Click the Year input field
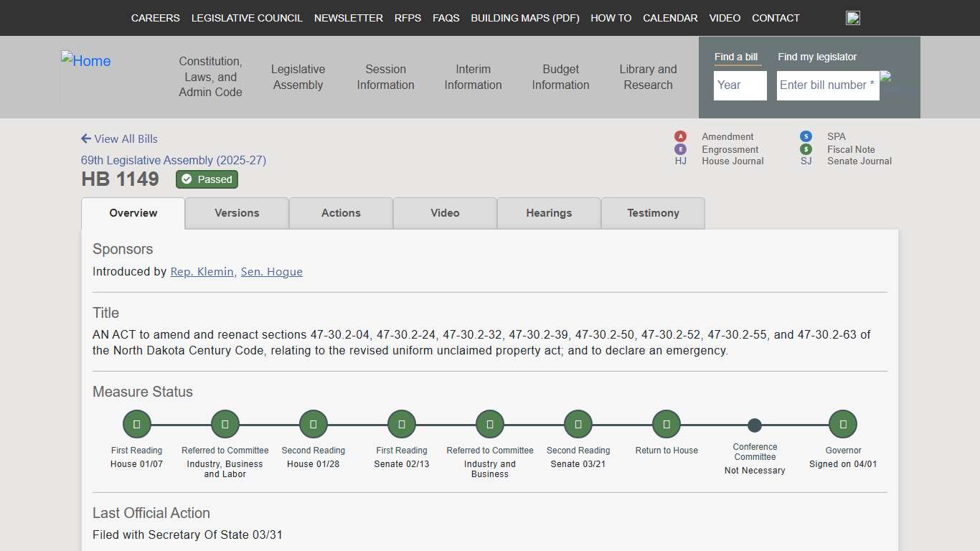The width and height of the screenshot is (980, 551). click(740, 85)
